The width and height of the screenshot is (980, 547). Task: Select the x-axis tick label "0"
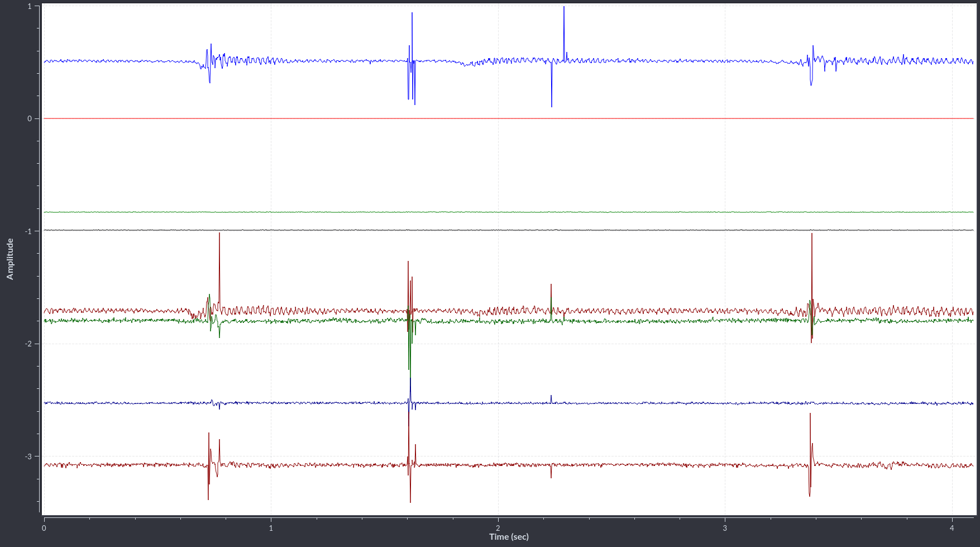coord(44,528)
